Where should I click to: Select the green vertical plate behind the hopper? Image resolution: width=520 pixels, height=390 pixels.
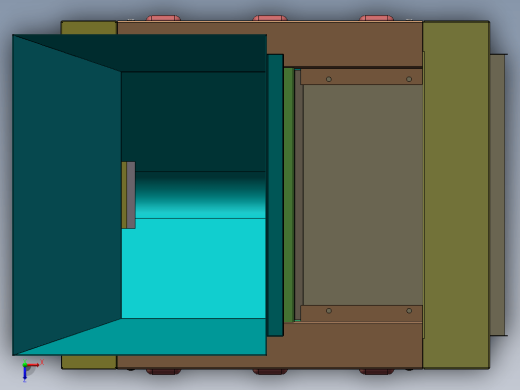pyautogui.click(x=289, y=195)
